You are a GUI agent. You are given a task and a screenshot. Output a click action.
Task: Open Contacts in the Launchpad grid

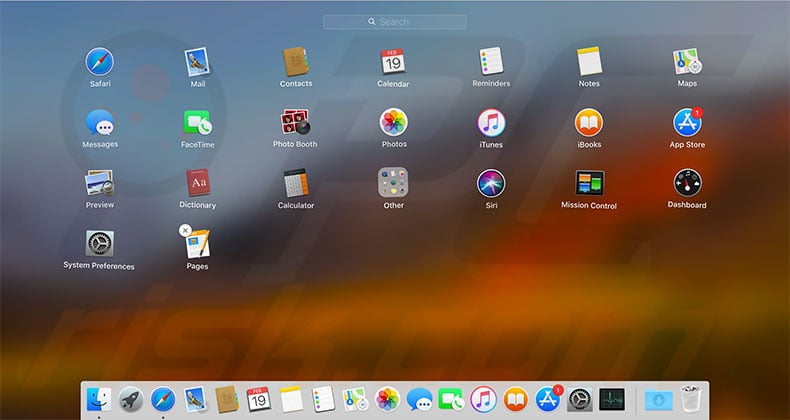pos(296,62)
